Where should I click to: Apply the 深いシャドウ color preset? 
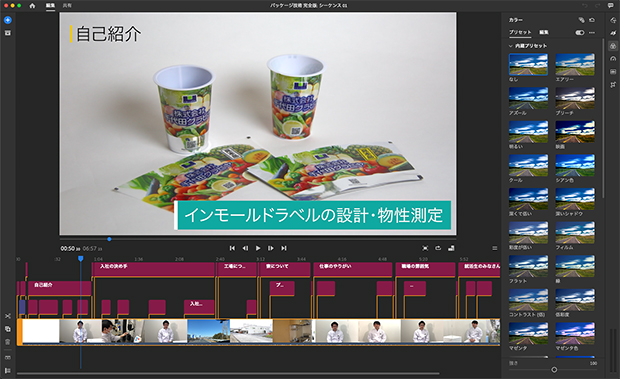[x=575, y=199]
